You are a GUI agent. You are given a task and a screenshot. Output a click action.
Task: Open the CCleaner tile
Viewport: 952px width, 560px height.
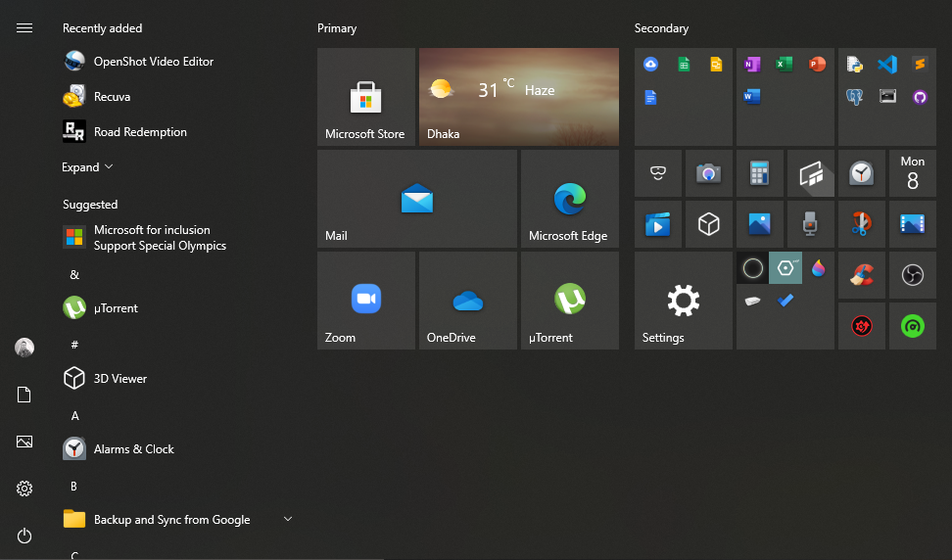tap(861, 275)
